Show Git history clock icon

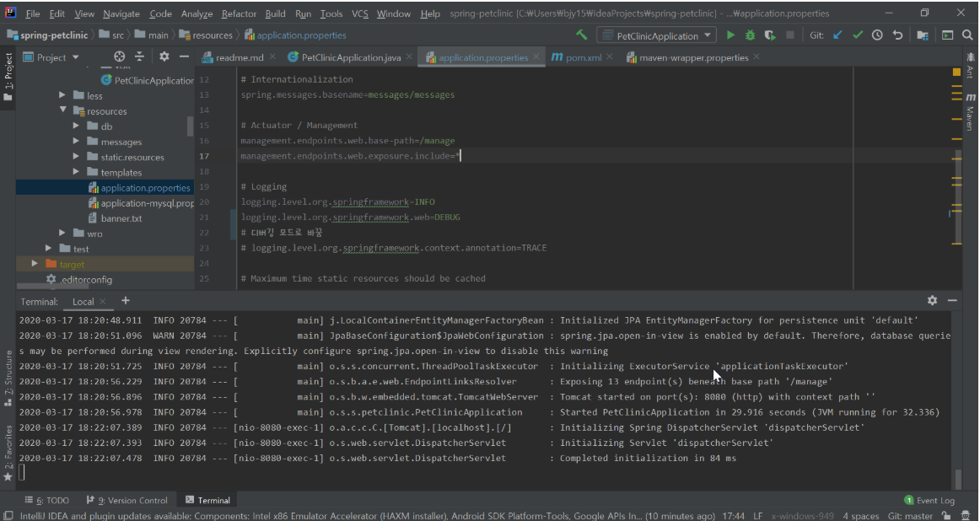pyautogui.click(x=877, y=35)
